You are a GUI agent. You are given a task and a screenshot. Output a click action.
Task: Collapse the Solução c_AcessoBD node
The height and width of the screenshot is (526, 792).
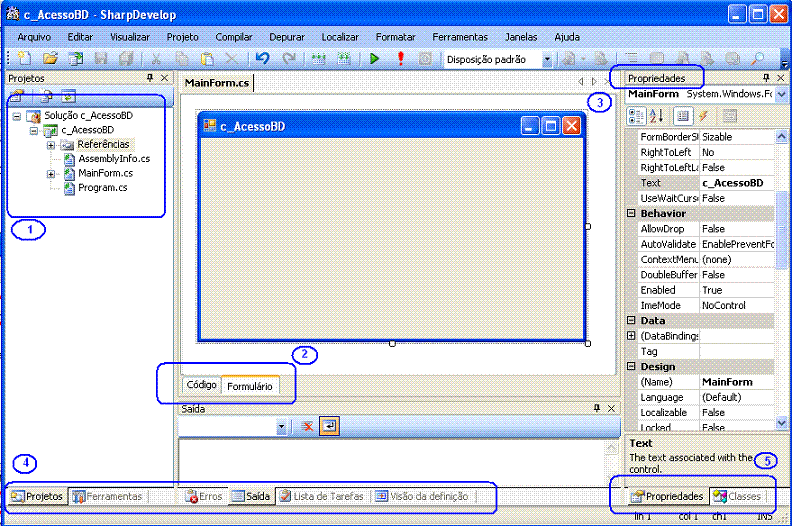[17, 116]
